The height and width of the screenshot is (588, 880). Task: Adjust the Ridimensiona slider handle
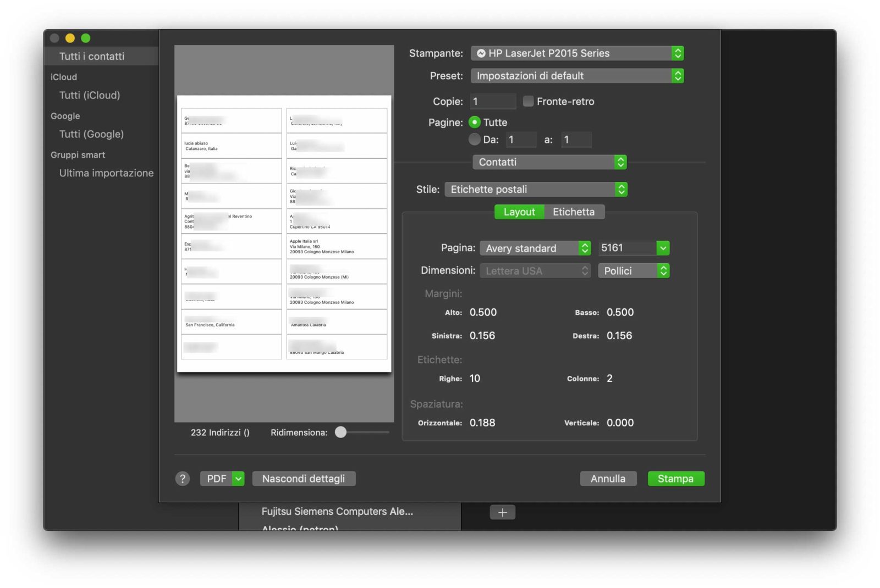click(x=341, y=432)
